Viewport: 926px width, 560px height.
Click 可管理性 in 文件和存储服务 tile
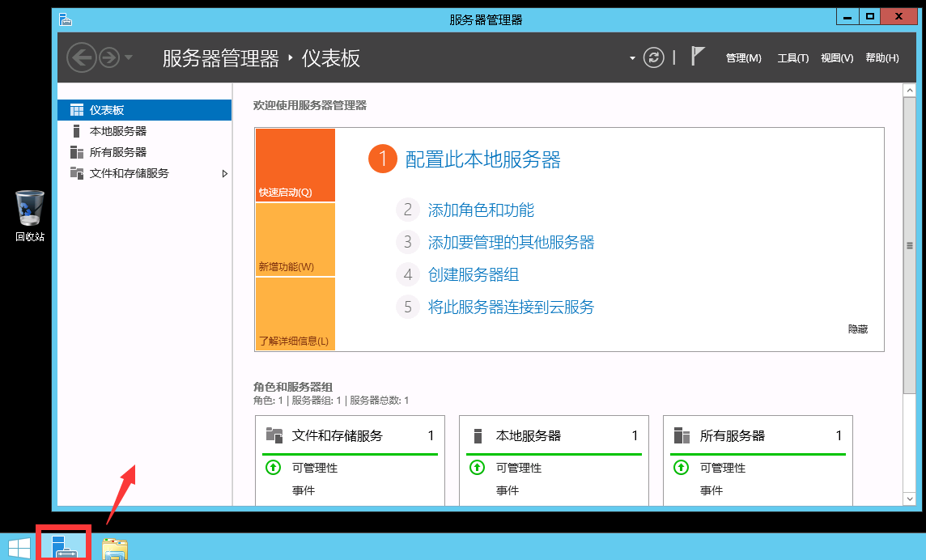pos(315,468)
